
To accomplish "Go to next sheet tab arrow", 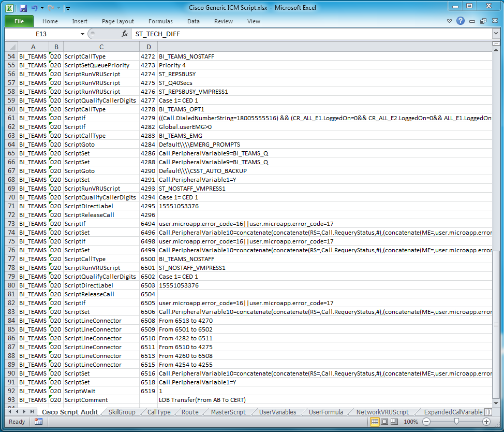I will pyautogui.click(x=24, y=412).
